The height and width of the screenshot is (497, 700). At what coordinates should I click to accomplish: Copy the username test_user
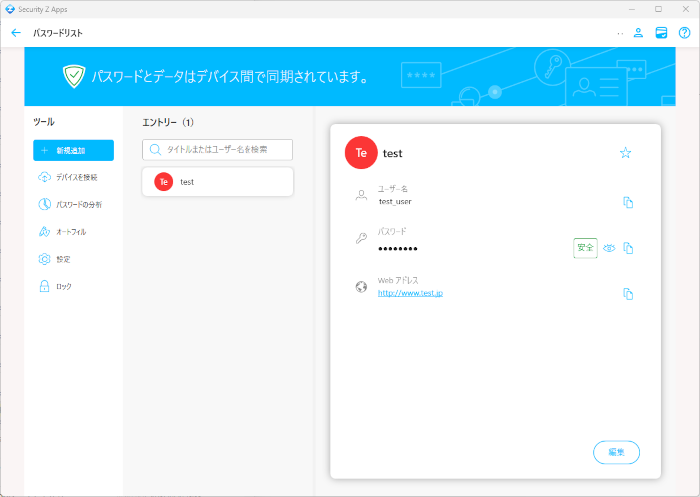[x=628, y=202]
